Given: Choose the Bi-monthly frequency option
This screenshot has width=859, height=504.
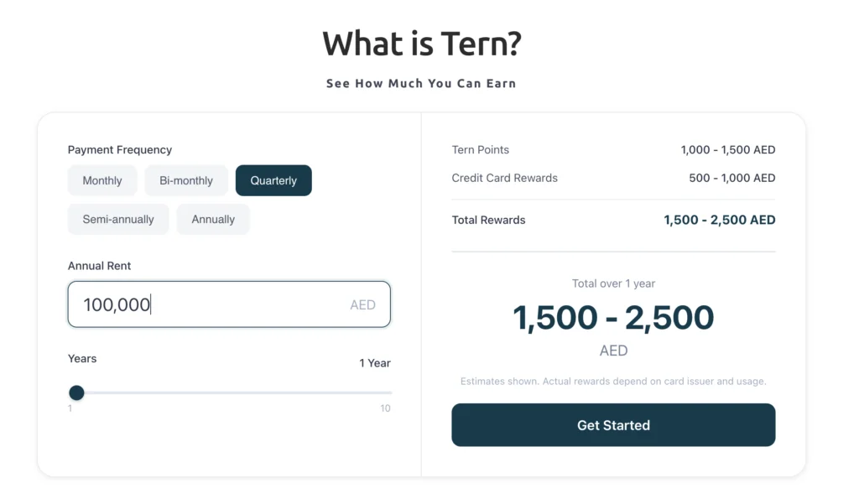Looking at the screenshot, I should click(186, 180).
